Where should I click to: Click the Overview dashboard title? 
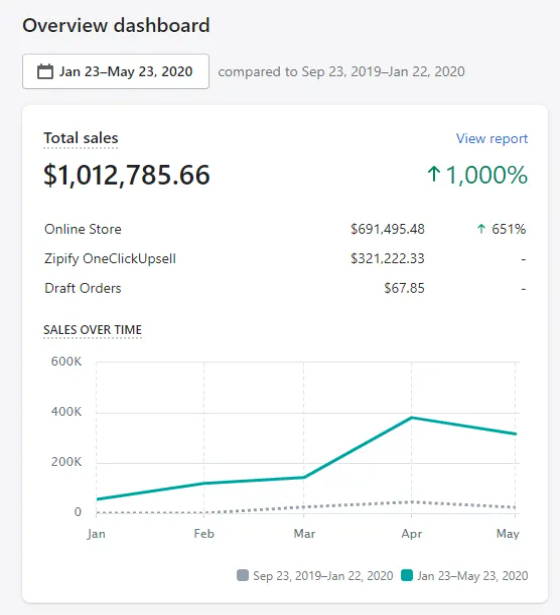click(x=116, y=25)
